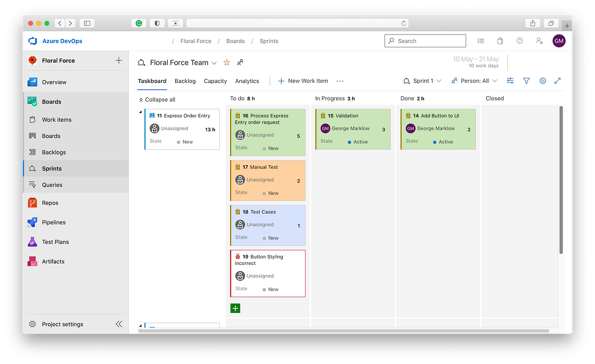This screenshot has height=364, width=595.
Task: Switch to the Capacity tab
Action: (215, 81)
